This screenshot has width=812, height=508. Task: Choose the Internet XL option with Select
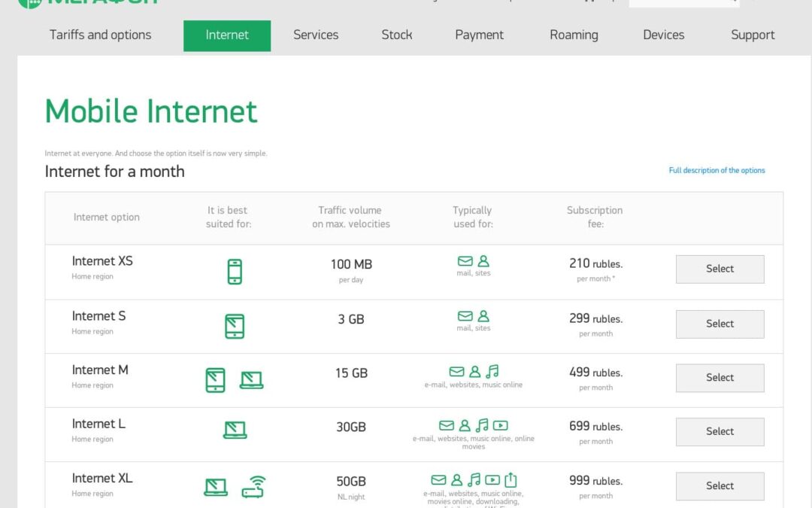point(720,486)
